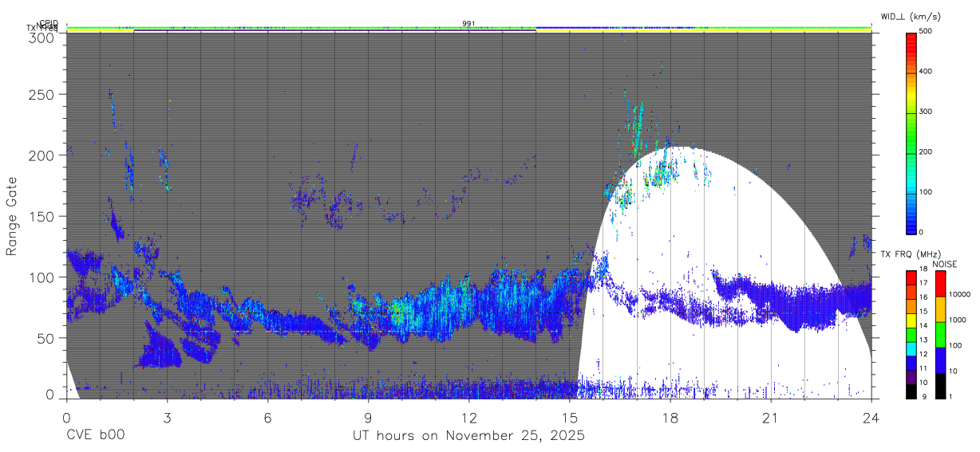Click the 1000 label on NOISE scale
Screen dimensions: 980x452
click(959, 320)
